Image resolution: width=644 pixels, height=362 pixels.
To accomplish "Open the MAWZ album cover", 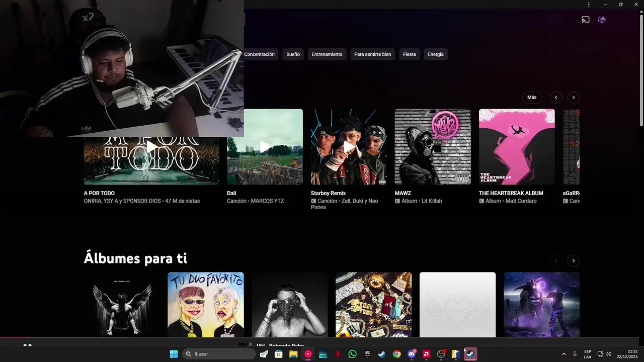I will 433,147.
